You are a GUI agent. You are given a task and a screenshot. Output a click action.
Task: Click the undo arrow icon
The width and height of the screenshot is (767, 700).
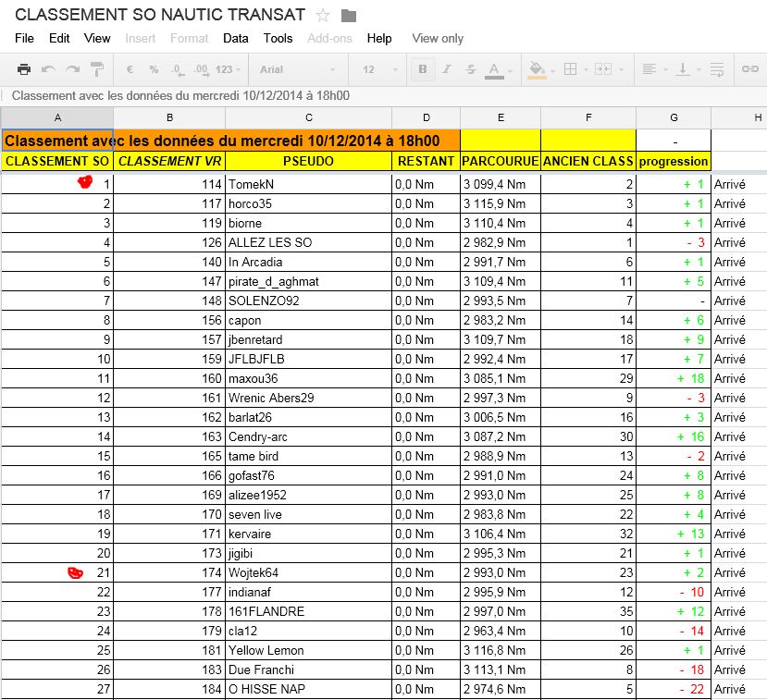[x=48, y=69]
